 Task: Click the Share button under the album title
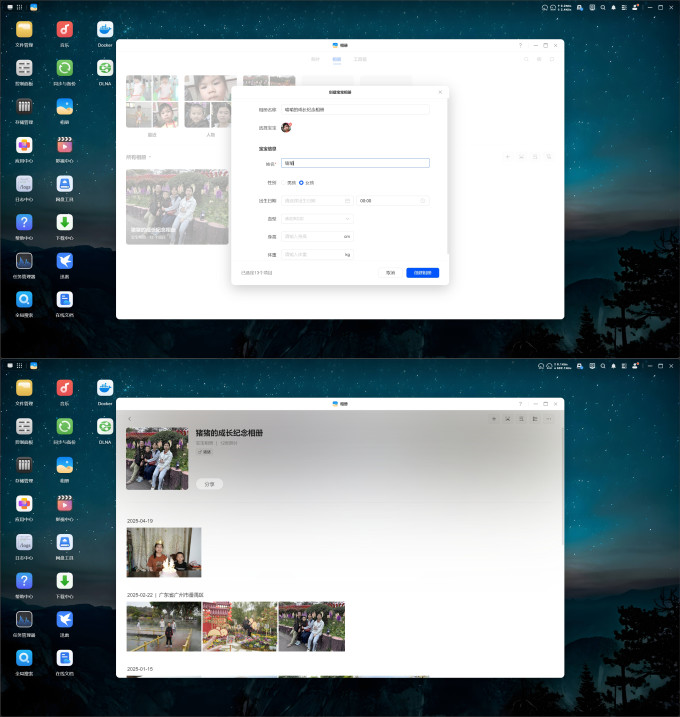tap(209, 484)
